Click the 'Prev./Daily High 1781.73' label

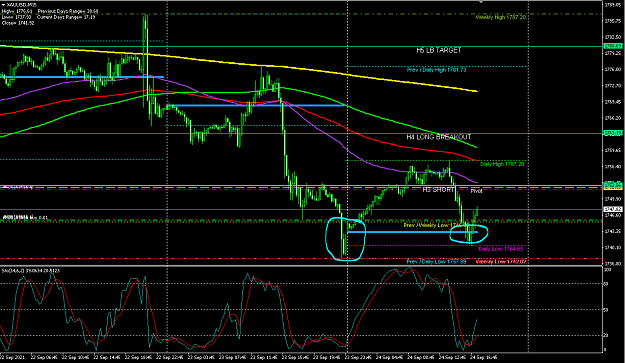tap(436, 70)
